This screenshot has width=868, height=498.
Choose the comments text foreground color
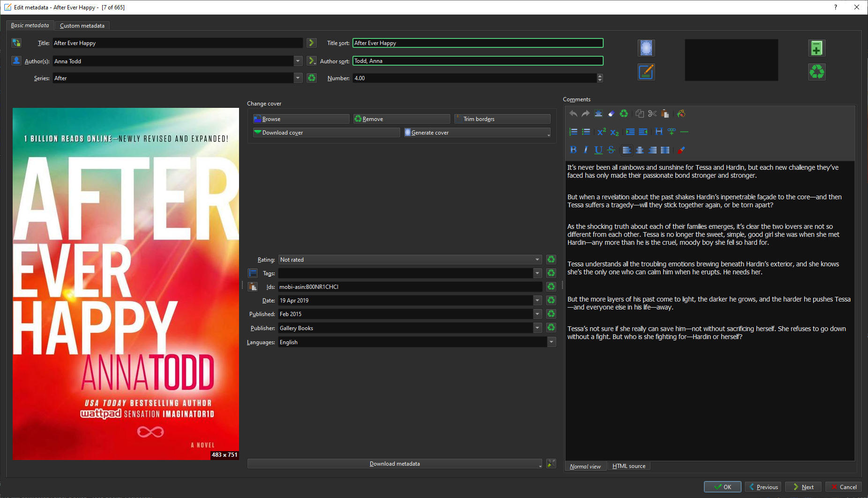(681, 150)
